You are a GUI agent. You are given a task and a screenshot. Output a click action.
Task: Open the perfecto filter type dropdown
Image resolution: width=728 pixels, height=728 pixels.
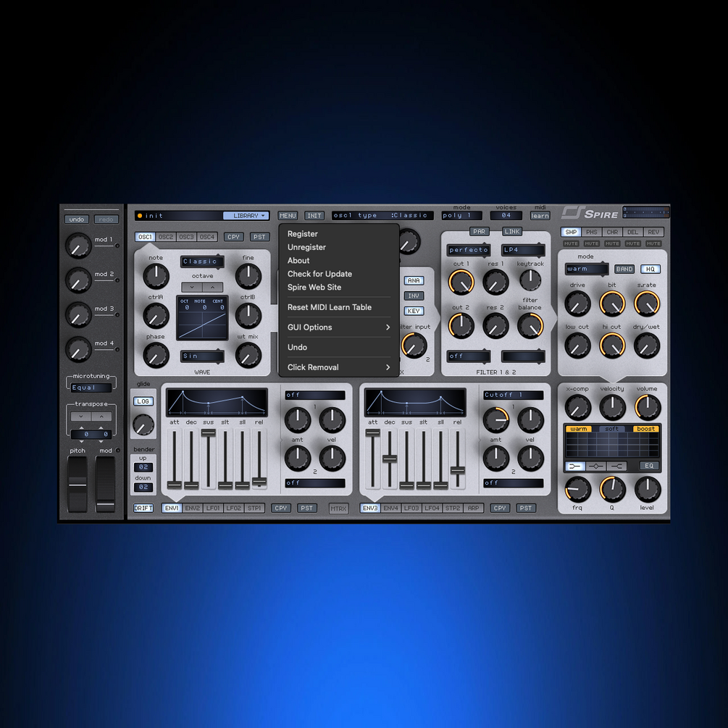(x=469, y=250)
